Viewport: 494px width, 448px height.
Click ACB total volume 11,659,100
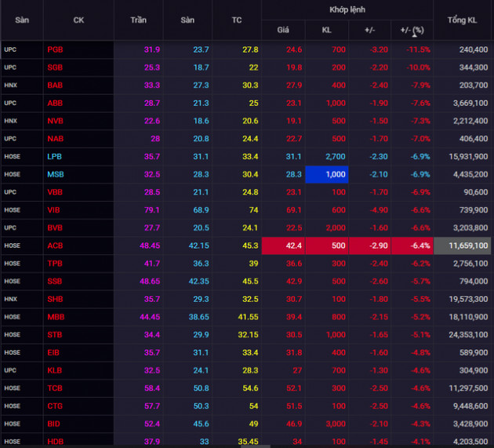pos(462,246)
